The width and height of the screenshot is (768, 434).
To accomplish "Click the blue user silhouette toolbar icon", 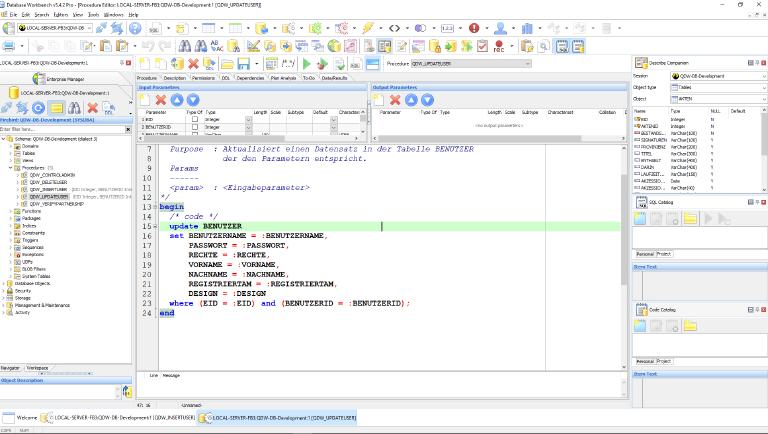I will click(500, 28).
